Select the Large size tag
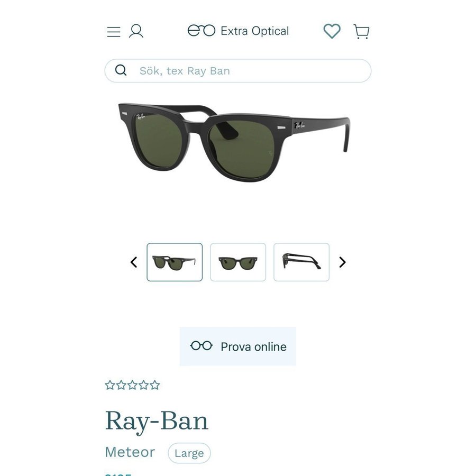Image resolution: width=476 pixels, height=476 pixels. pyautogui.click(x=189, y=453)
